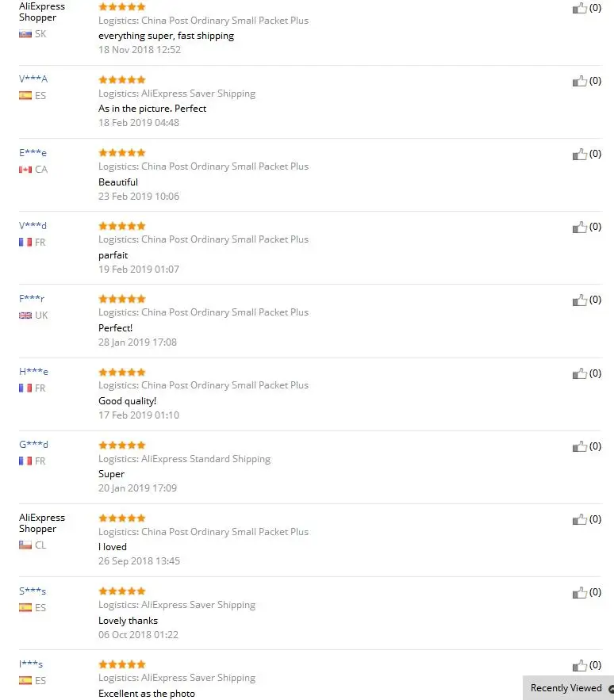Visit reviewer V***d's profile
The height and width of the screenshot is (700, 614).
(x=33, y=225)
